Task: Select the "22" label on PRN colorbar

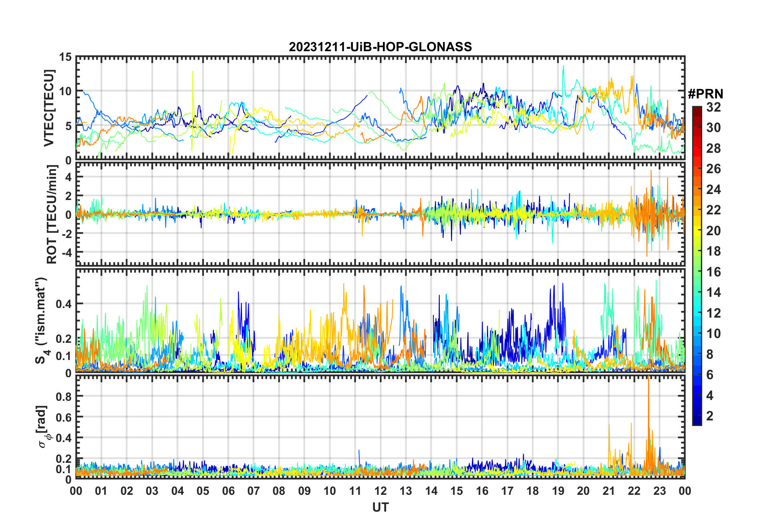Action: [x=713, y=210]
